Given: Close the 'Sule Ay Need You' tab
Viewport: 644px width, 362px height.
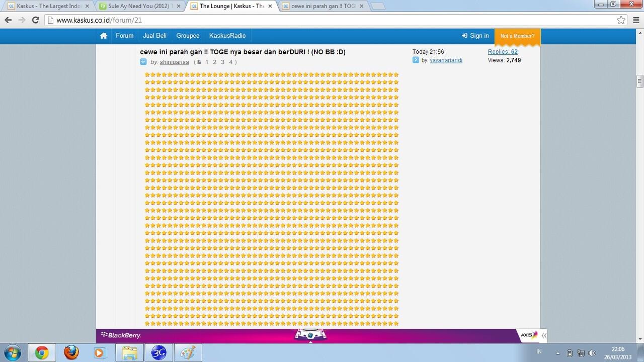Looking at the screenshot, I should [178, 6].
